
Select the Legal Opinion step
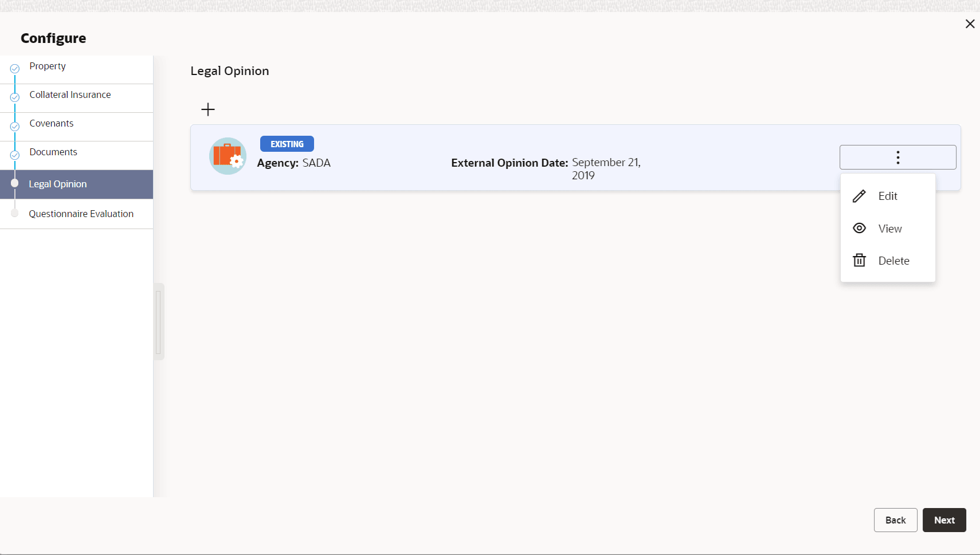coord(76,184)
